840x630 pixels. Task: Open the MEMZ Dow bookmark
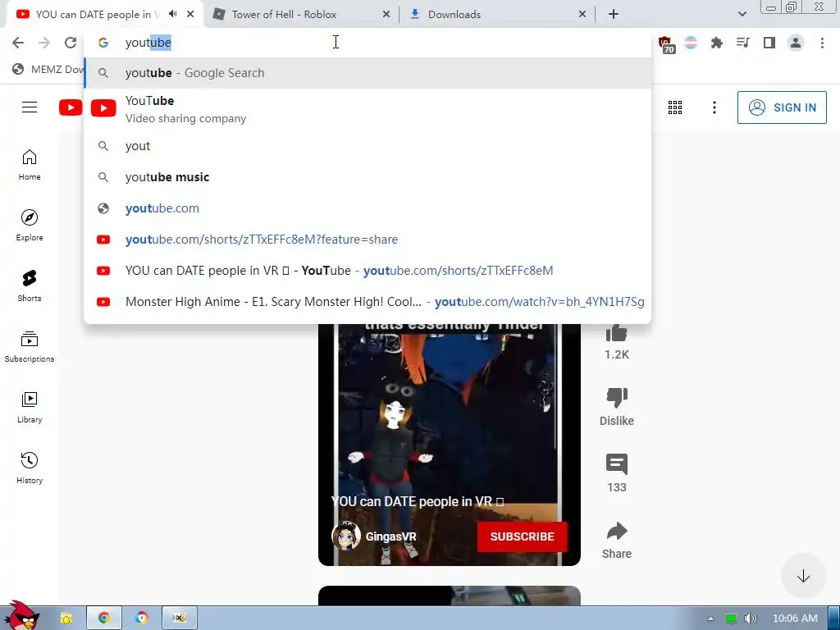[x=48, y=70]
